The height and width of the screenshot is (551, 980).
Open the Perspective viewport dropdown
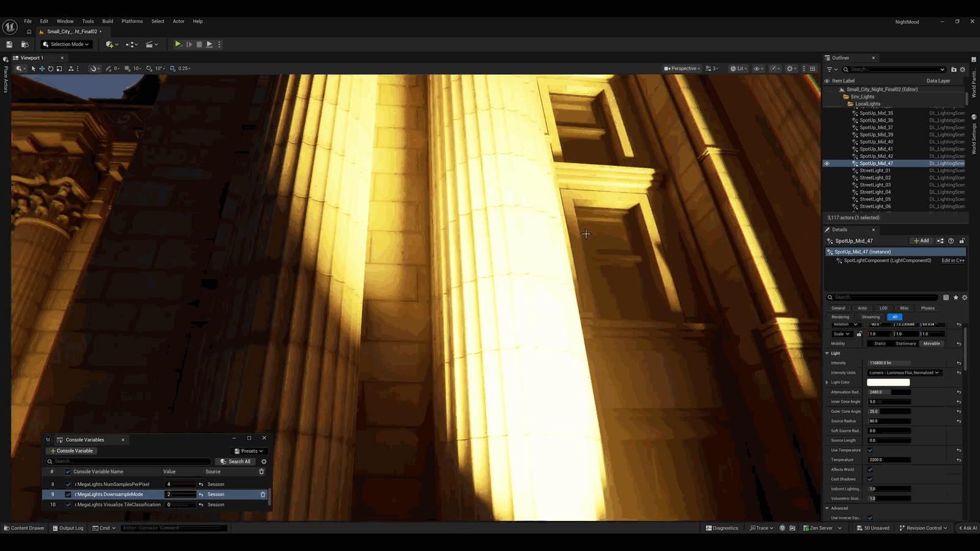click(682, 69)
